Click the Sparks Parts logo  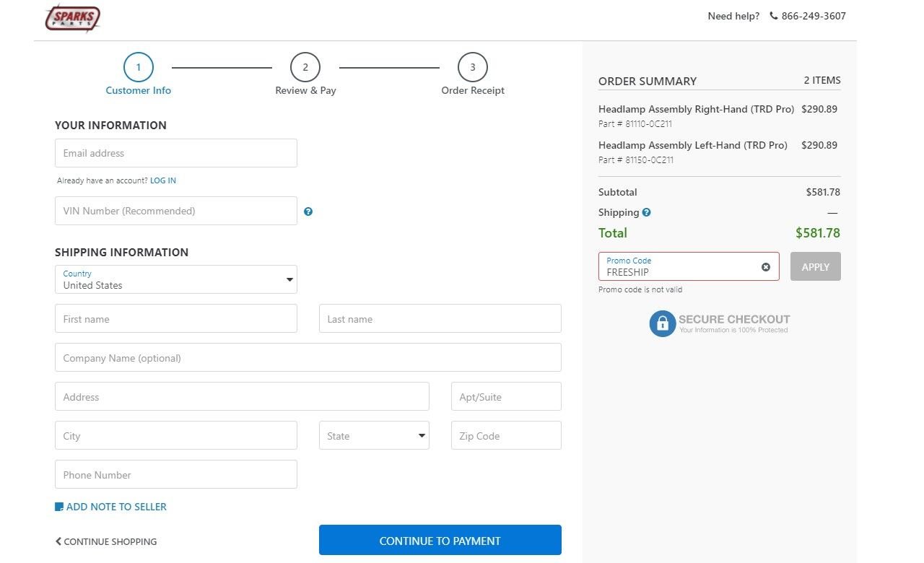[72, 18]
